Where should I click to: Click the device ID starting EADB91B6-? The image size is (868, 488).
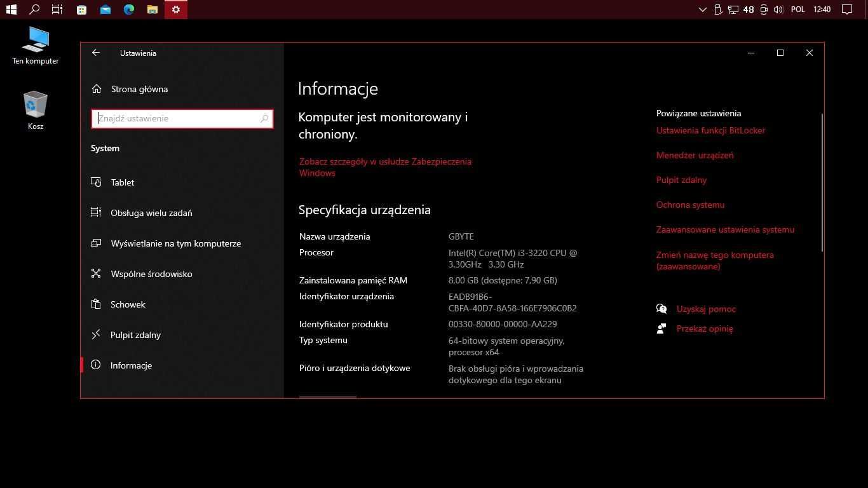pos(512,302)
